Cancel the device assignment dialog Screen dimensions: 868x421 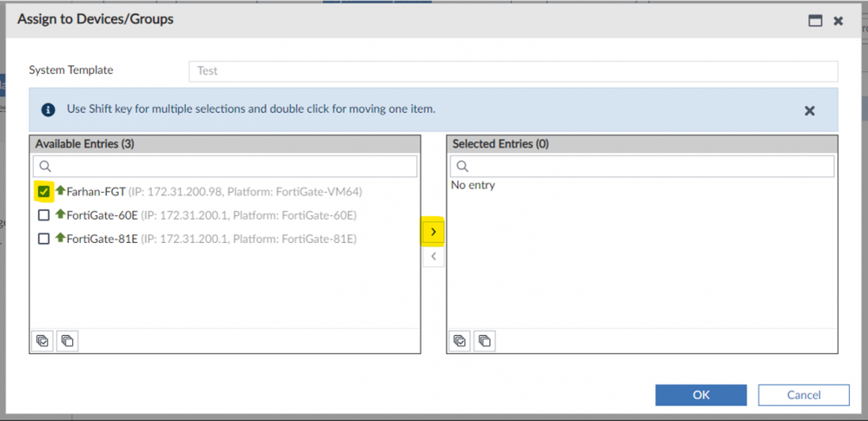coord(803,395)
